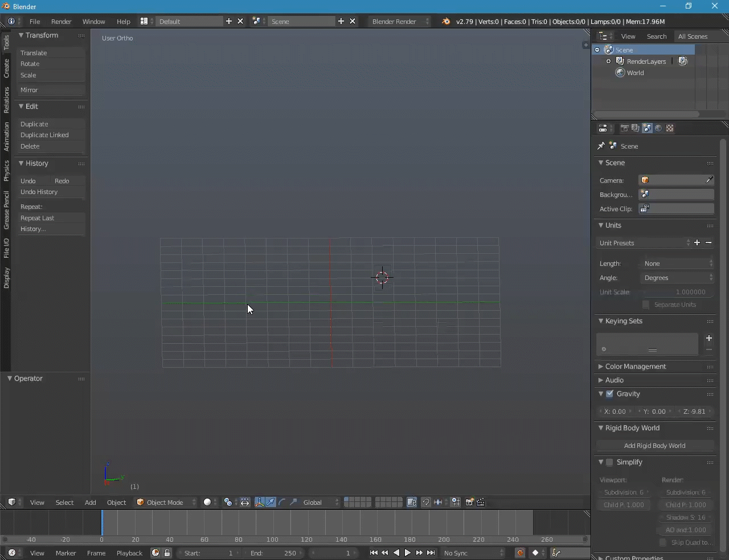729x560 pixels.
Task: Click the play animation button
Action: click(x=407, y=553)
